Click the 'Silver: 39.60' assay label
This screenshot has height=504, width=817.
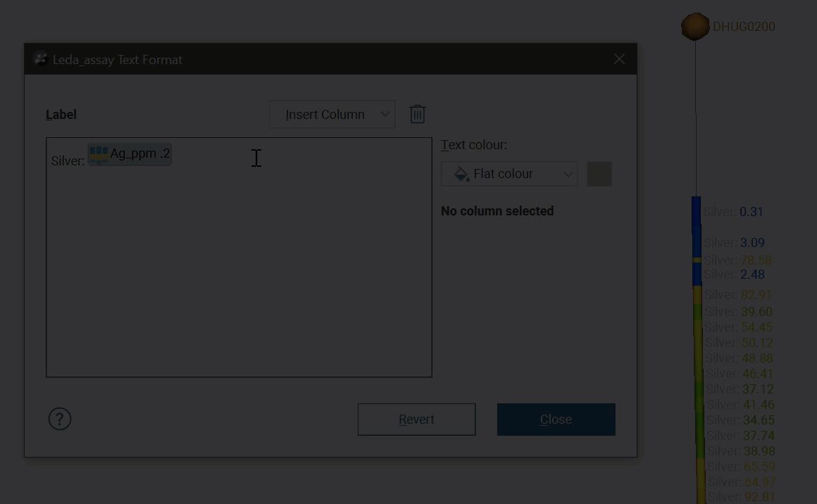[739, 311]
